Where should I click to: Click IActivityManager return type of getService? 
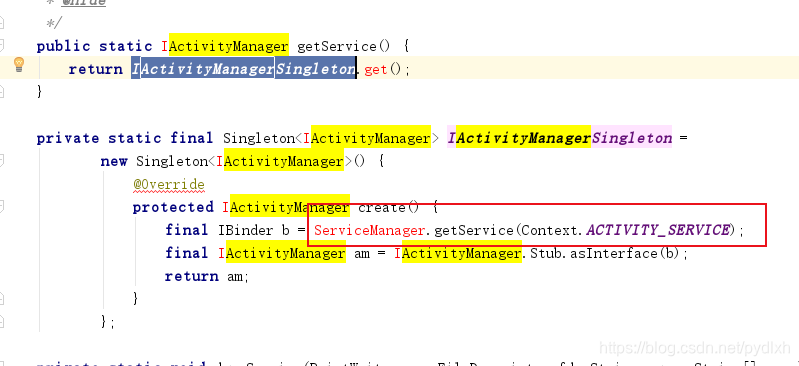[x=225, y=46]
